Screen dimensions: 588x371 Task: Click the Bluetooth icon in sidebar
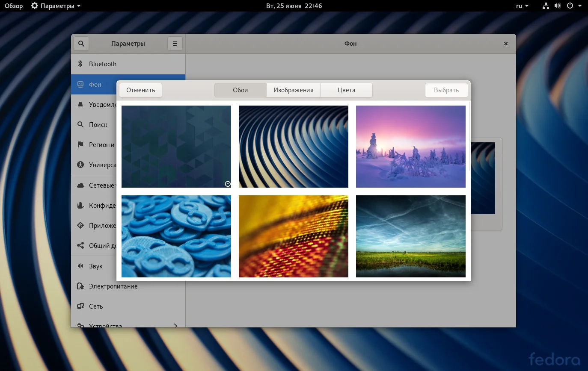coord(80,64)
